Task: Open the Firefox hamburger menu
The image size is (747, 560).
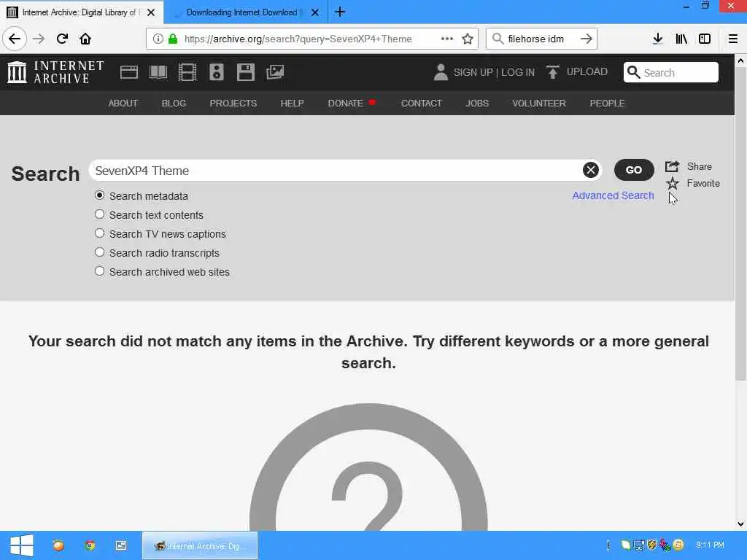Action: point(732,39)
